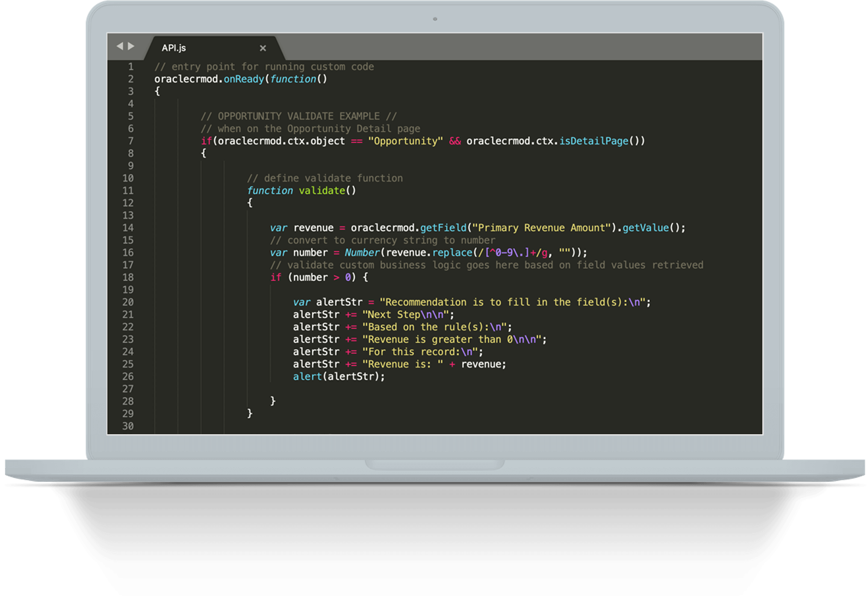Click line number 18 in gutter
Screen dimensions: 868x596
pos(128,278)
